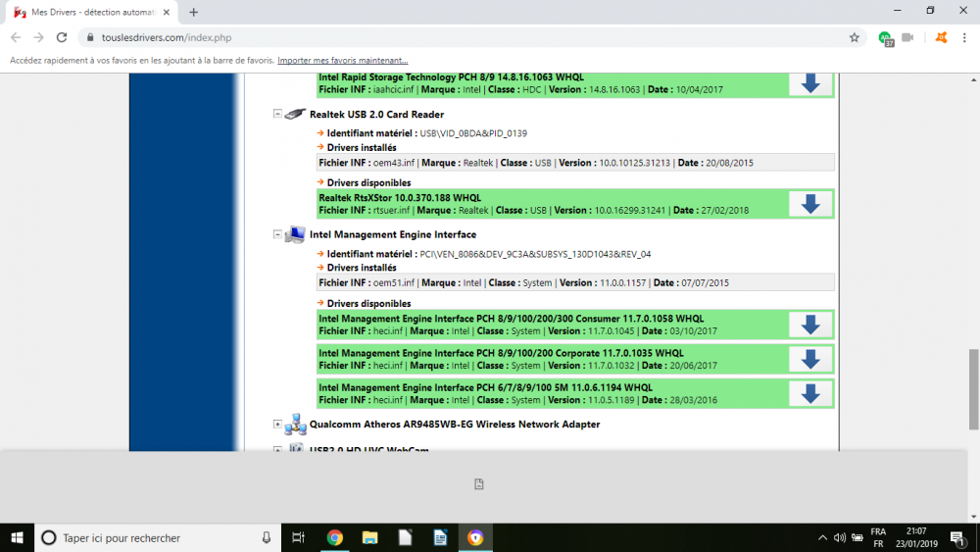Expand Qualcomm Atheros AR9485WB-EG adapter section
Screen dimensions: 980x552
pyautogui.click(x=277, y=424)
